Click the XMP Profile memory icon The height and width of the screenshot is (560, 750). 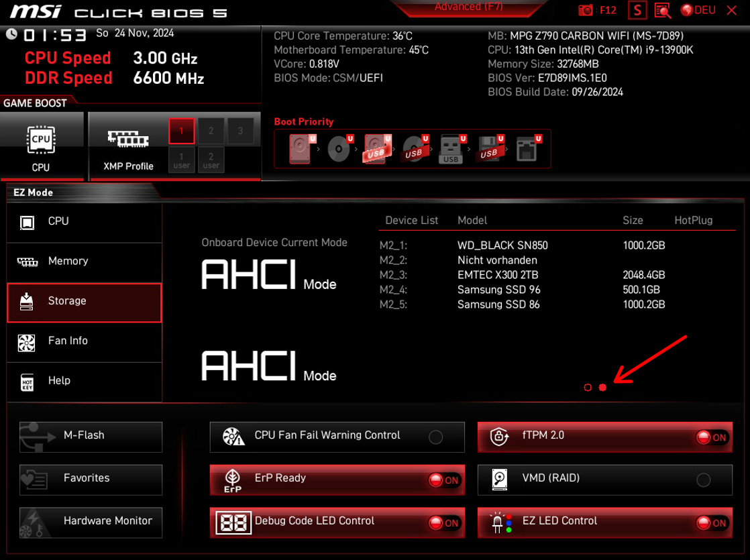128,139
